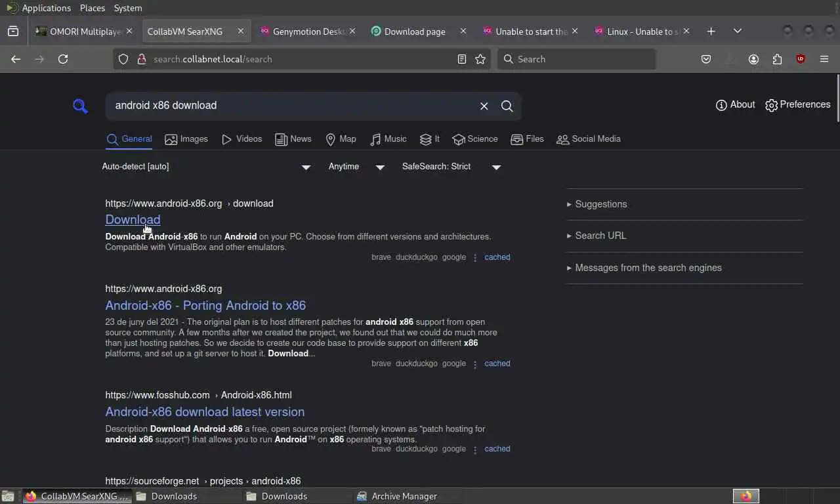
Task: Click the Pocket save icon
Action: tap(706, 59)
